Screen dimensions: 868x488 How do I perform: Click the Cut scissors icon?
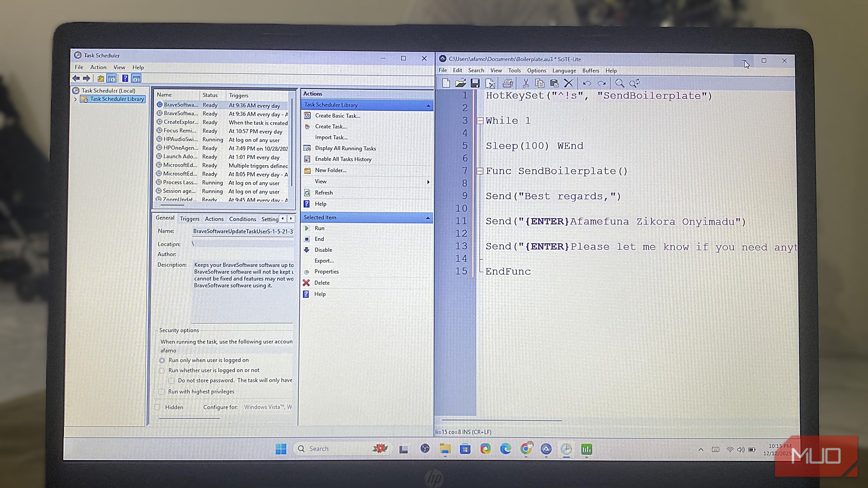(526, 83)
